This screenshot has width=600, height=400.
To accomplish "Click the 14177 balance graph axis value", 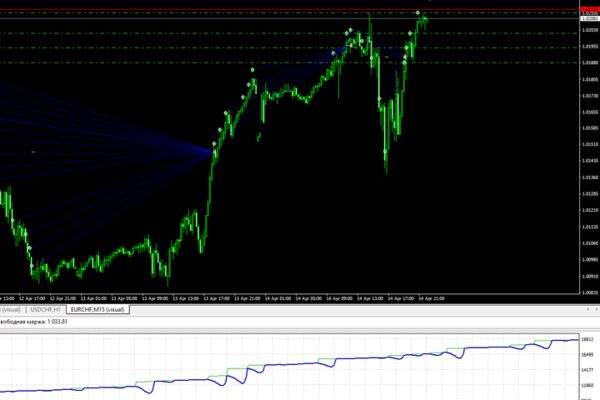I will pos(587,370).
